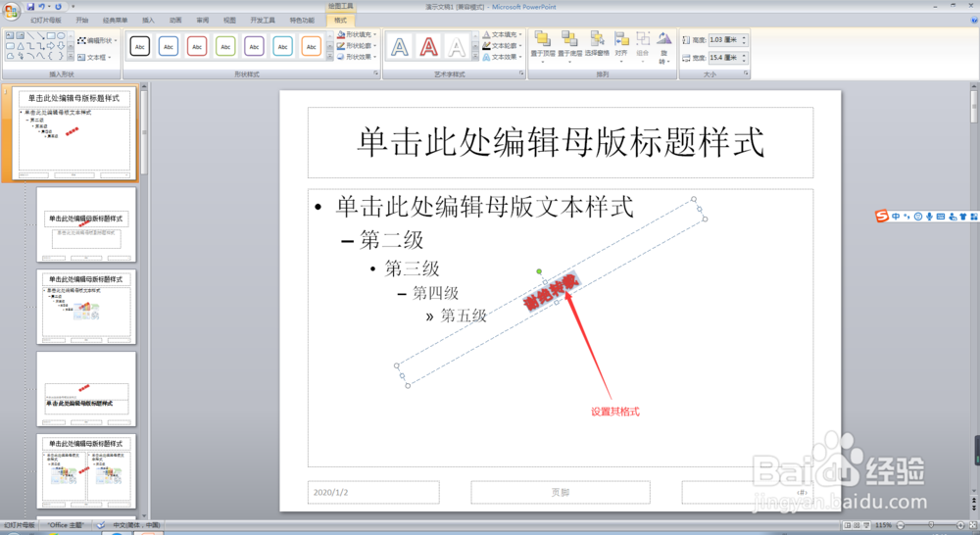
Task: Open 形状样式 dialog launcher
Action: (375, 73)
